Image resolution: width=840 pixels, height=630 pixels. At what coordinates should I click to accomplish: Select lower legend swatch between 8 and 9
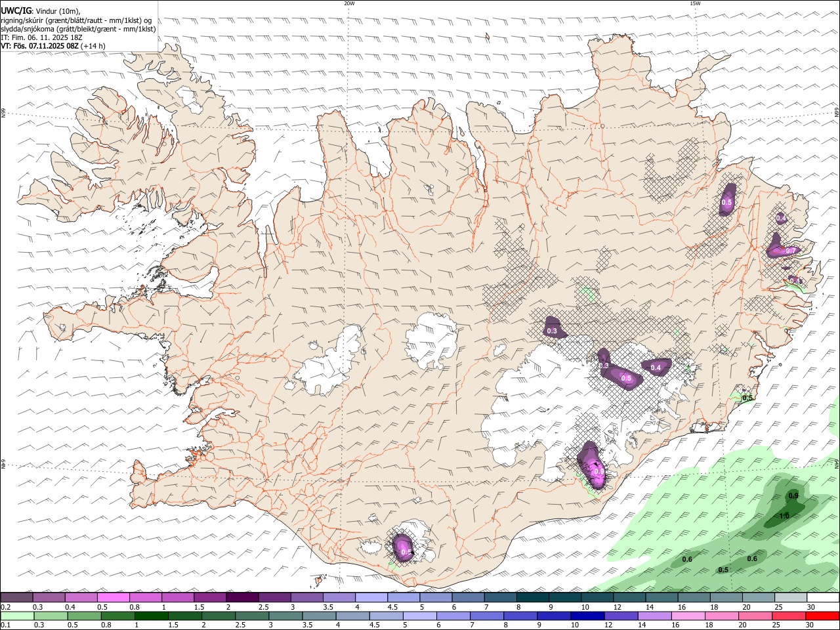pyautogui.click(x=520, y=616)
